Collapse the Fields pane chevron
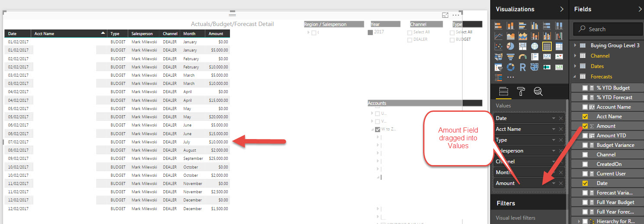 click(x=640, y=9)
